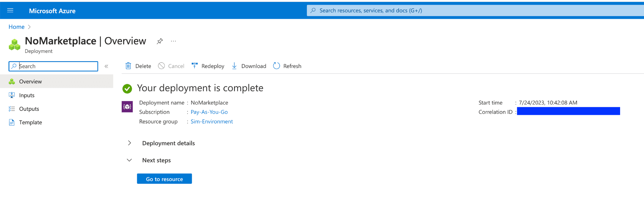
Task: Click the Refresh circular arrow icon
Action: tap(276, 66)
